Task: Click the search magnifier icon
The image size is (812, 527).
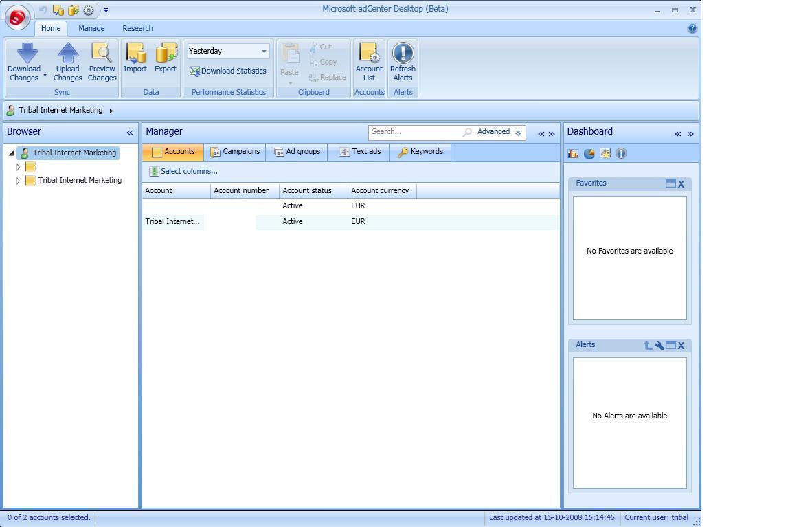Action: pos(467,132)
